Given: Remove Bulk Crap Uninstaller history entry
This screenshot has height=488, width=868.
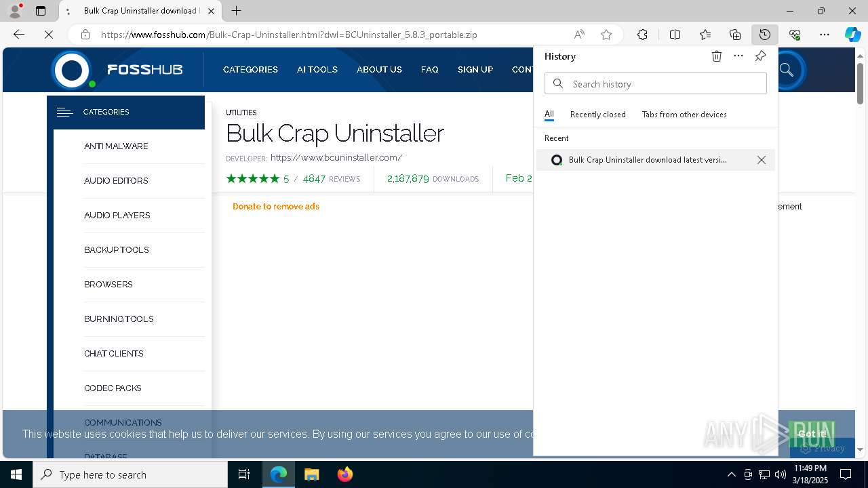Looking at the screenshot, I should click(762, 160).
